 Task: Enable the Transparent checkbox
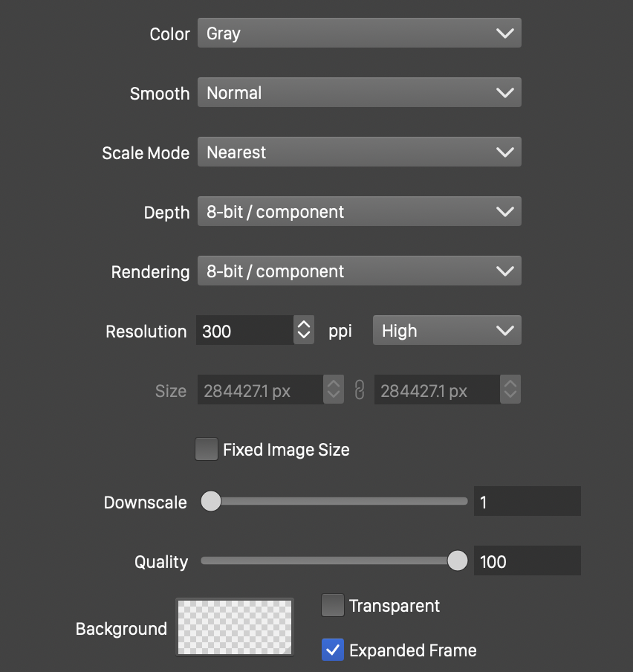click(332, 606)
